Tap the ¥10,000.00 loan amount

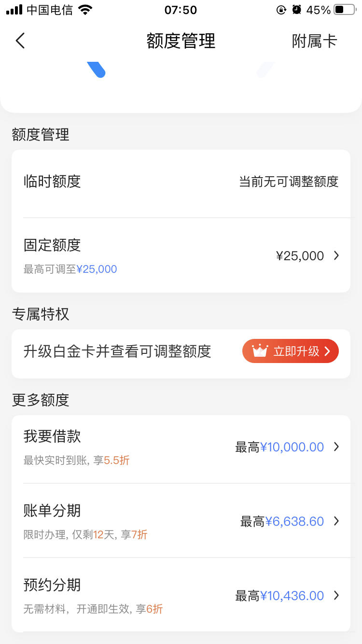point(292,447)
